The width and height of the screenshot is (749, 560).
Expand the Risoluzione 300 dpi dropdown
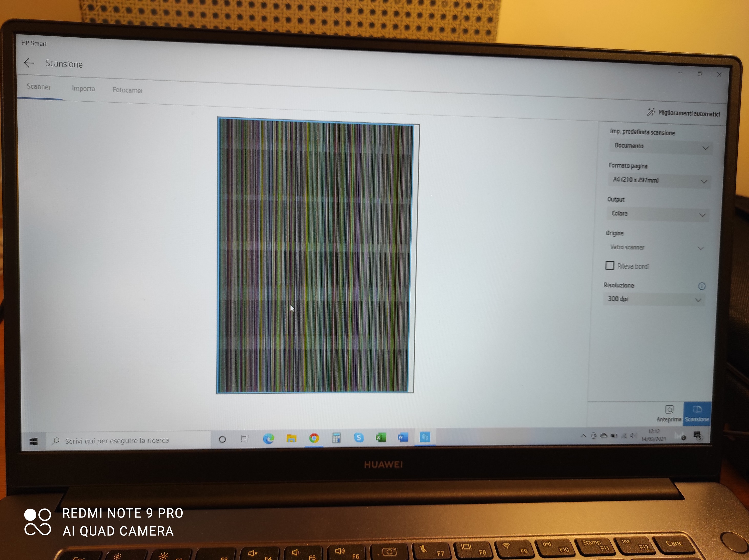click(x=654, y=299)
